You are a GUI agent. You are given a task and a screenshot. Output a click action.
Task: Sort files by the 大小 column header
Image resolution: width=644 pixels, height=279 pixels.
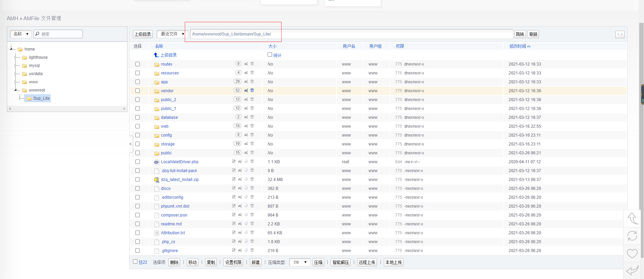coord(272,46)
